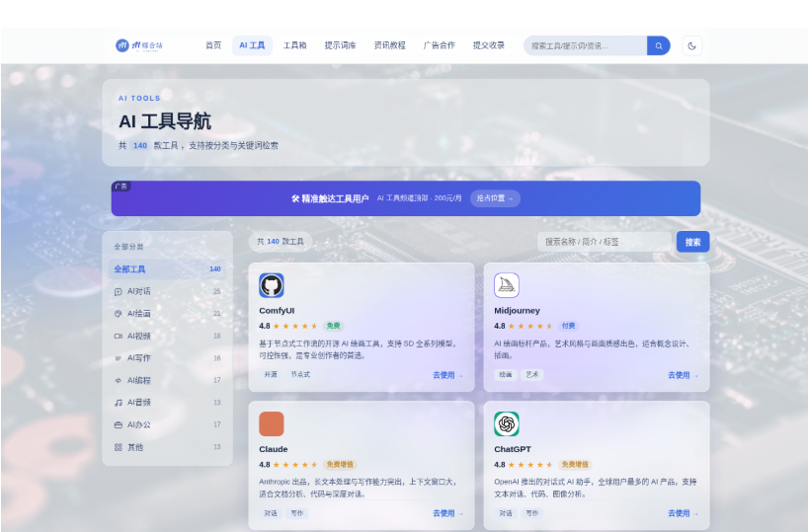Image resolution: width=808 pixels, height=532 pixels.
Task: Click the AI对话 chat bubble icon
Action: pos(118,291)
